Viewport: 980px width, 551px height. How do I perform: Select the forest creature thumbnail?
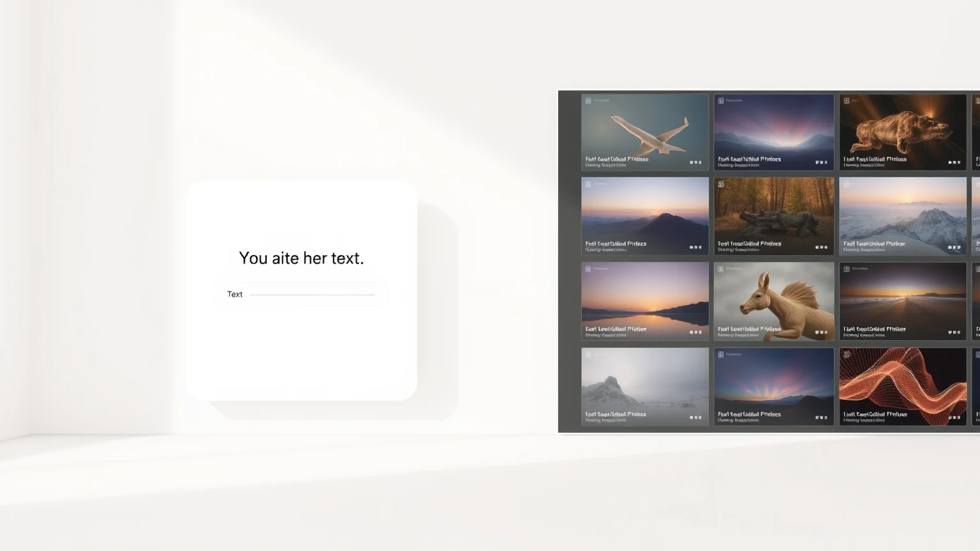(x=774, y=216)
